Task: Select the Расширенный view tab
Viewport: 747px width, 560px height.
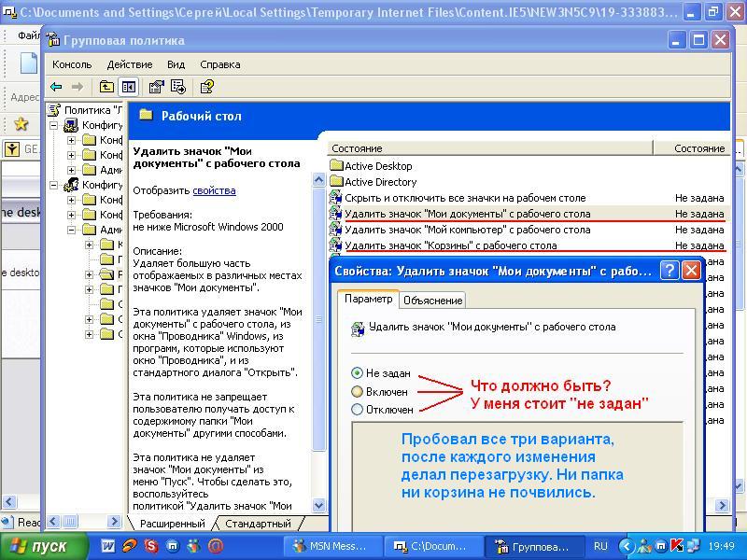Action: pos(173,524)
